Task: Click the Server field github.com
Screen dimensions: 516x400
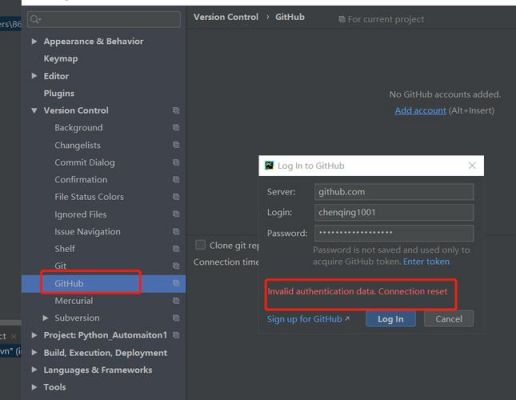Action: click(x=394, y=192)
